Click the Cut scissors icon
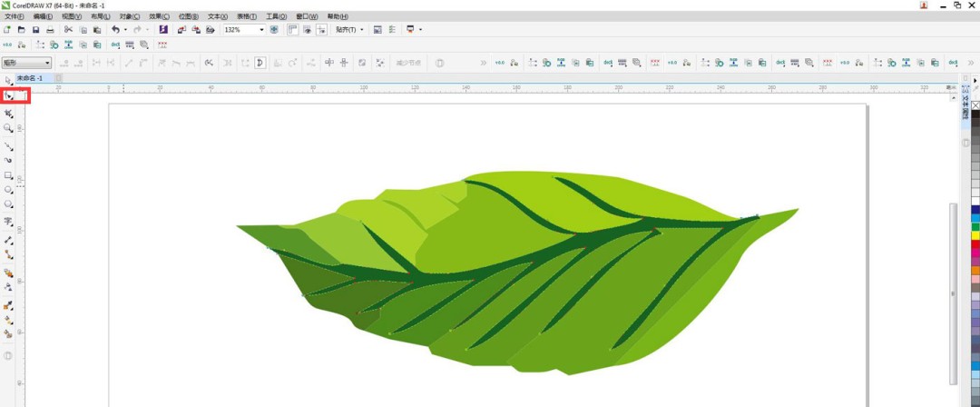 click(68, 30)
